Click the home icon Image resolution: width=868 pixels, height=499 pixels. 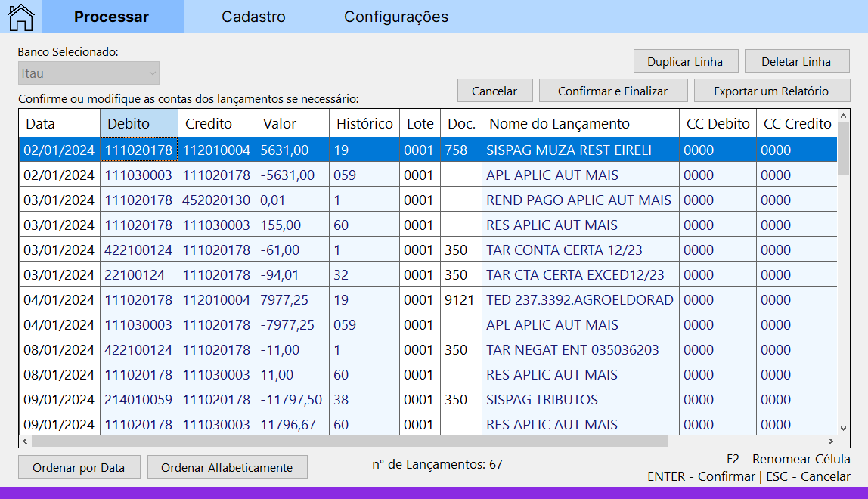[21, 17]
